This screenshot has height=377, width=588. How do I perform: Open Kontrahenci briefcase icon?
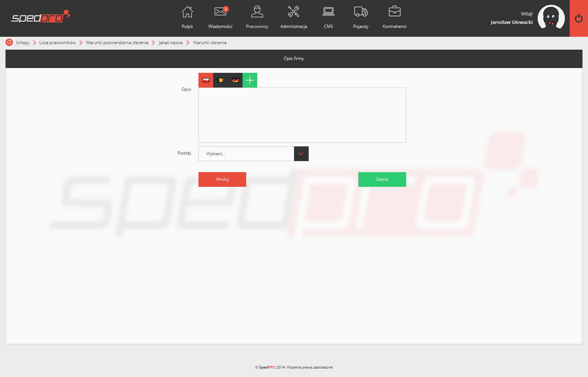click(x=394, y=12)
